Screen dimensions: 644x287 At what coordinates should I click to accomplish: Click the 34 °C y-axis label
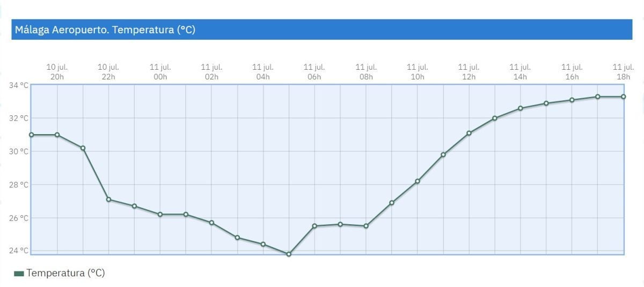(x=18, y=85)
